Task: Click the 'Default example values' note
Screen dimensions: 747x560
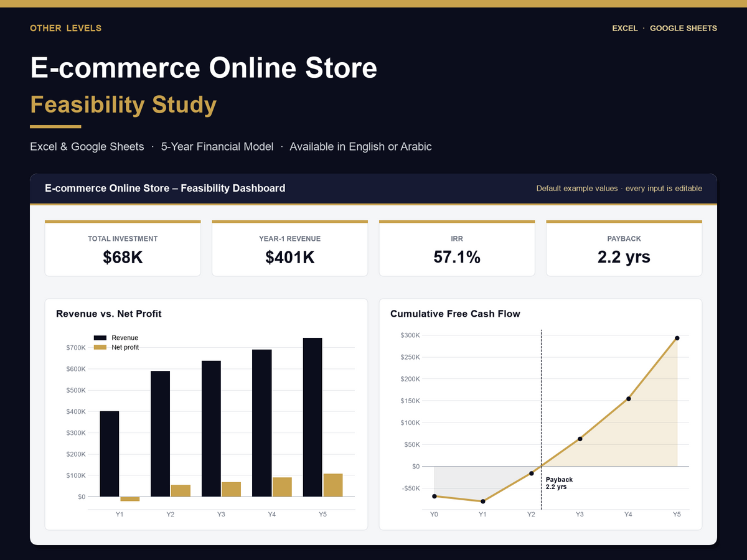Action: tap(619, 189)
